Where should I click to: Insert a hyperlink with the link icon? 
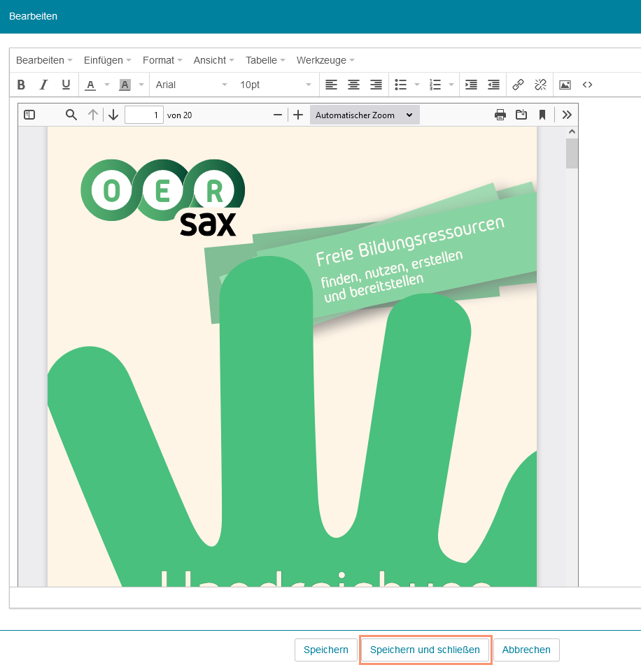point(518,85)
